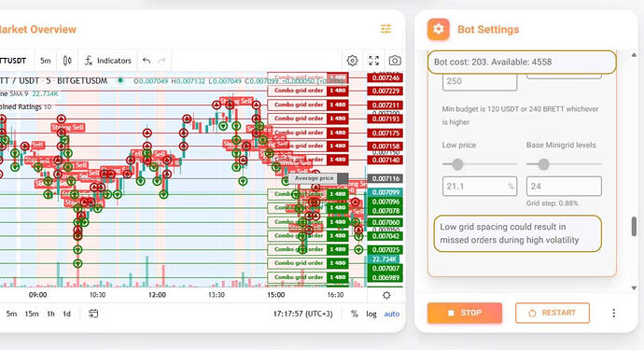Open chart settings gear icon
Image resolution: width=644 pixels, height=350 pixels.
tap(352, 61)
